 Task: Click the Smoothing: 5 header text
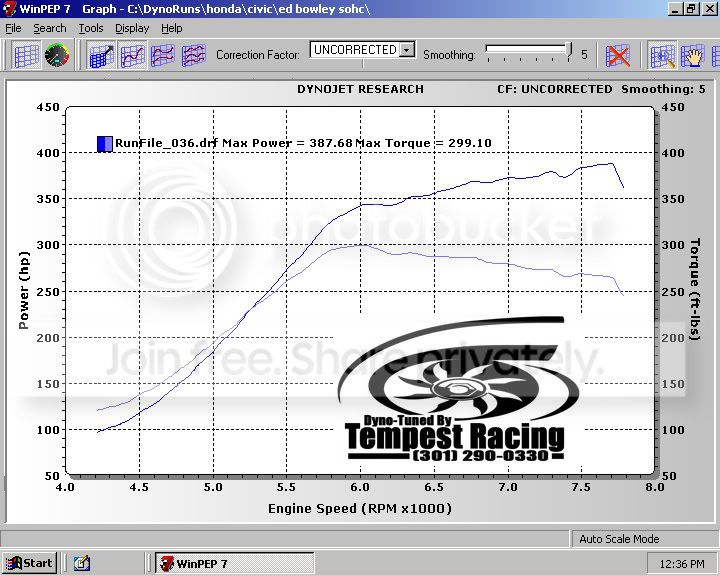point(663,89)
